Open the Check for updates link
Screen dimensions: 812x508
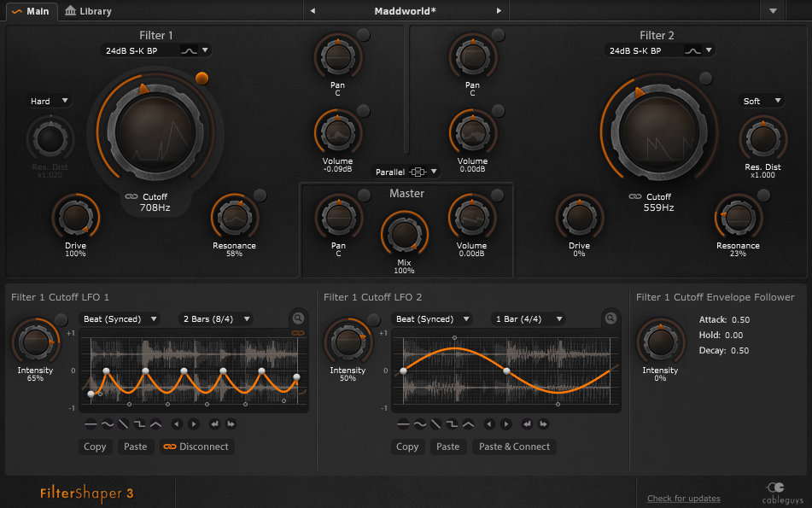pyautogui.click(x=684, y=498)
